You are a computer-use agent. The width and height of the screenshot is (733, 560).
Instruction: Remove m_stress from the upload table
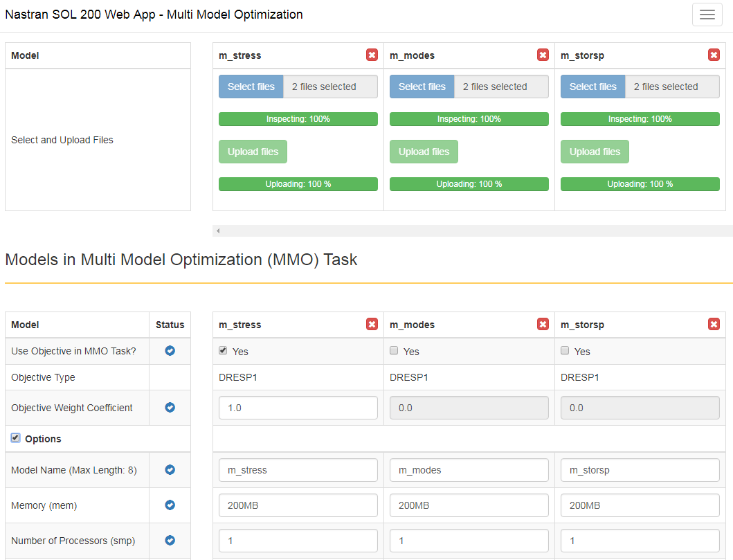372,55
